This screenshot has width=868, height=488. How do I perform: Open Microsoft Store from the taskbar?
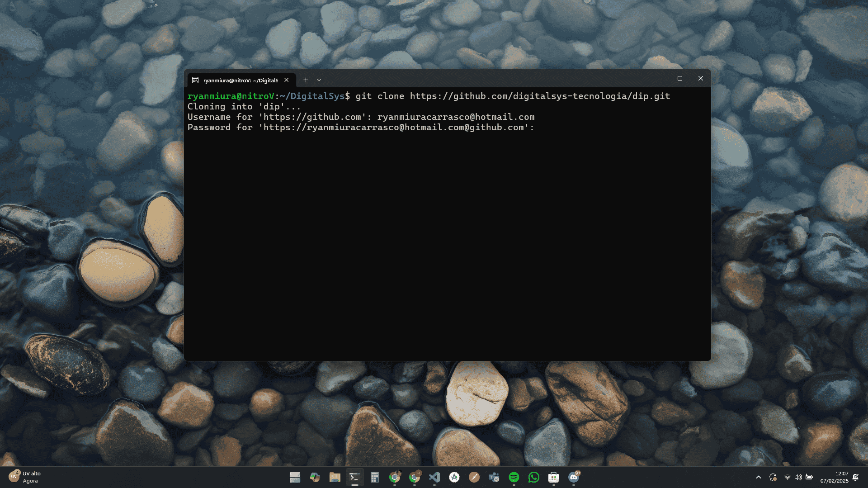click(554, 477)
